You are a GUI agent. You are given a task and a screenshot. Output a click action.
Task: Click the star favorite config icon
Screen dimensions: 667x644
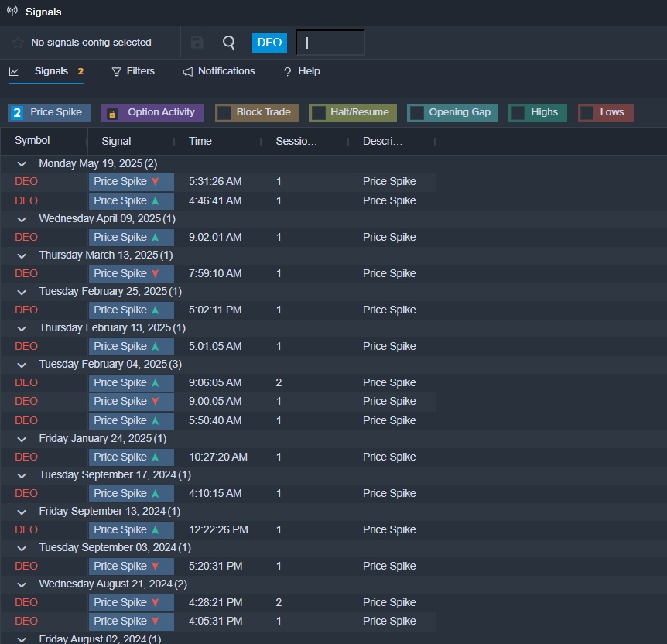[x=18, y=43]
